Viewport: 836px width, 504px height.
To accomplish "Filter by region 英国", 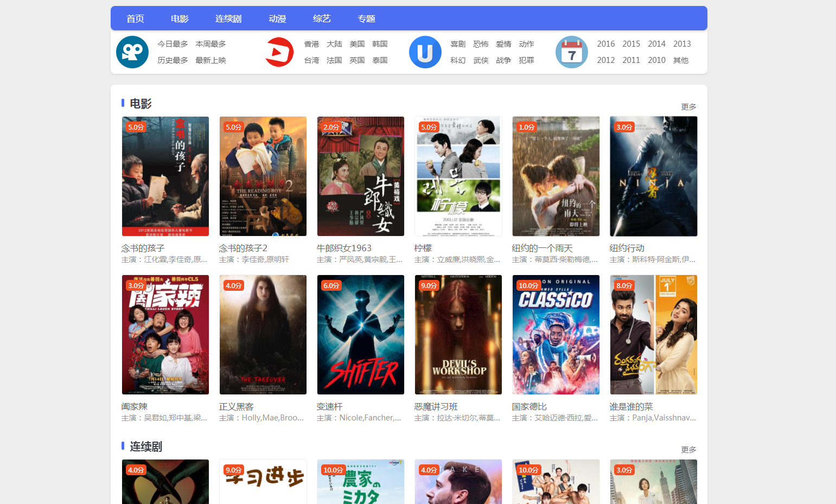I will (x=357, y=60).
